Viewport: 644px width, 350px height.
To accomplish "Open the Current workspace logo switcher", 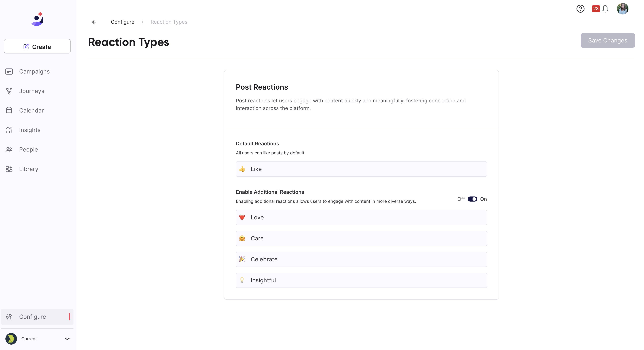I will click(11, 339).
